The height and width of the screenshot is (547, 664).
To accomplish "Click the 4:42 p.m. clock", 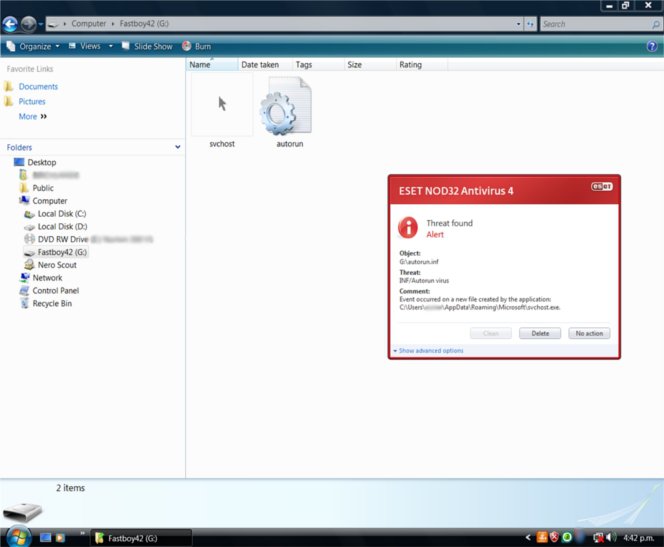I will tap(639, 538).
